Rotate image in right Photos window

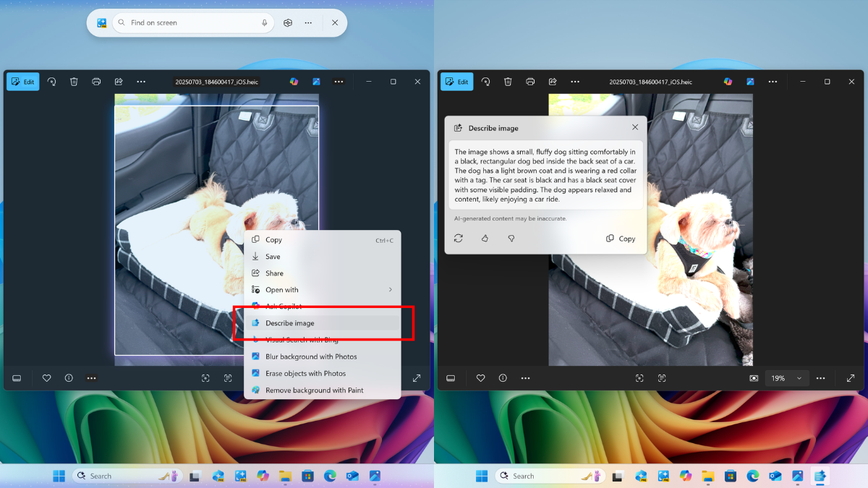[486, 82]
